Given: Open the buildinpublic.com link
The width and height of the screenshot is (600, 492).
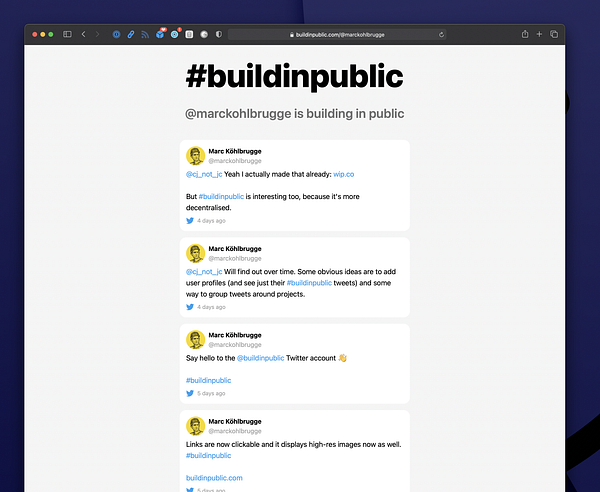Looking at the screenshot, I should 214,478.
